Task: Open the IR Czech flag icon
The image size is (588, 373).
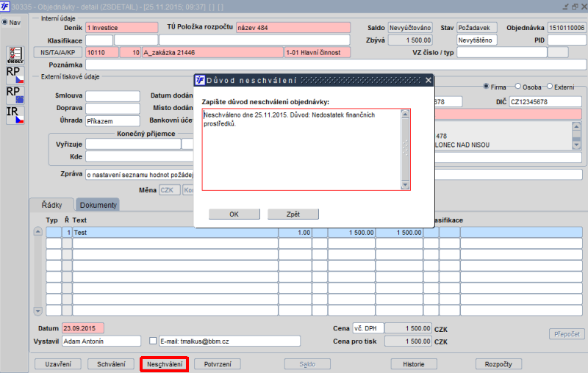Action: coord(15,115)
